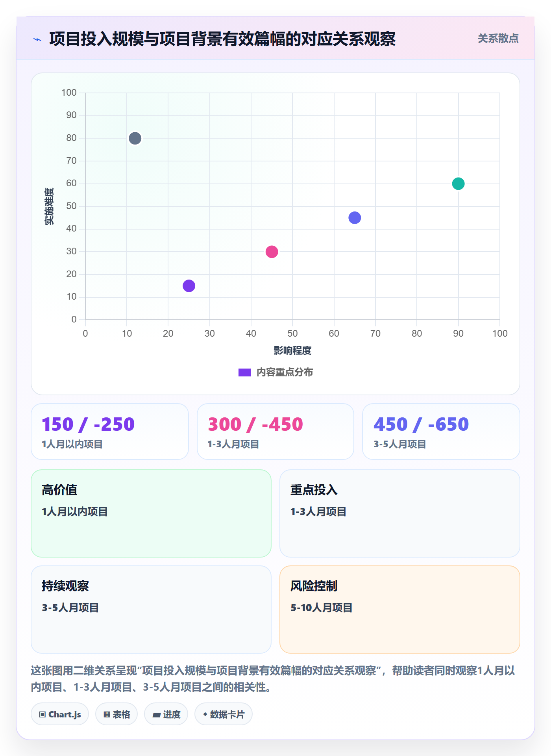Click the description paragraph starting with 这张图用二维关系
Screen dimensions: 551x756
(273, 678)
